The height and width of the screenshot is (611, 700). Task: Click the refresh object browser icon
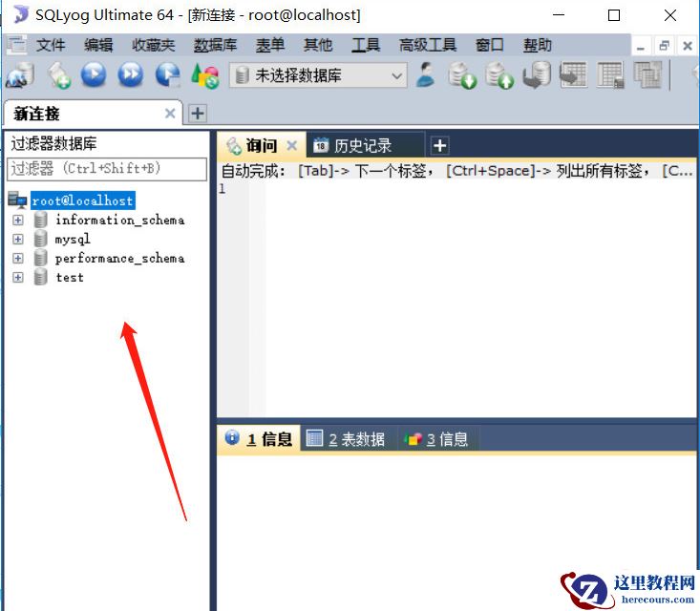pyautogui.click(x=204, y=75)
